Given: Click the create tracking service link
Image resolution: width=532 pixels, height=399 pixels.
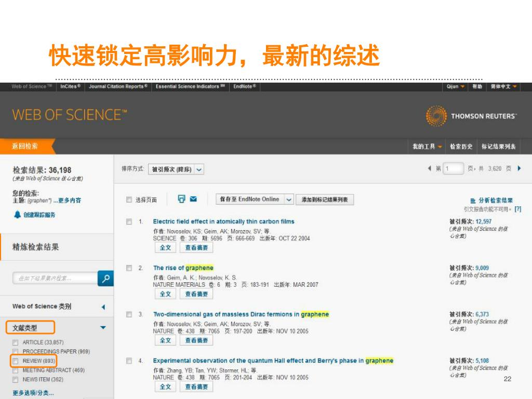Looking at the screenshot, I should [39, 215].
